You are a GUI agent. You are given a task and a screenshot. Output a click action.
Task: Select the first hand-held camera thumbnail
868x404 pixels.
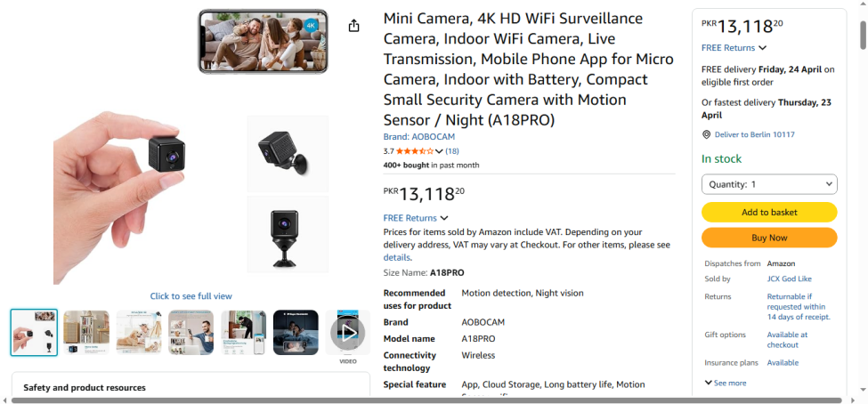click(34, 333)
